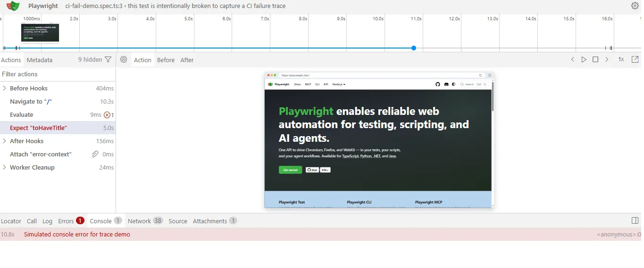Open Node.js language dropdown in snapshot

coord(339,84)
